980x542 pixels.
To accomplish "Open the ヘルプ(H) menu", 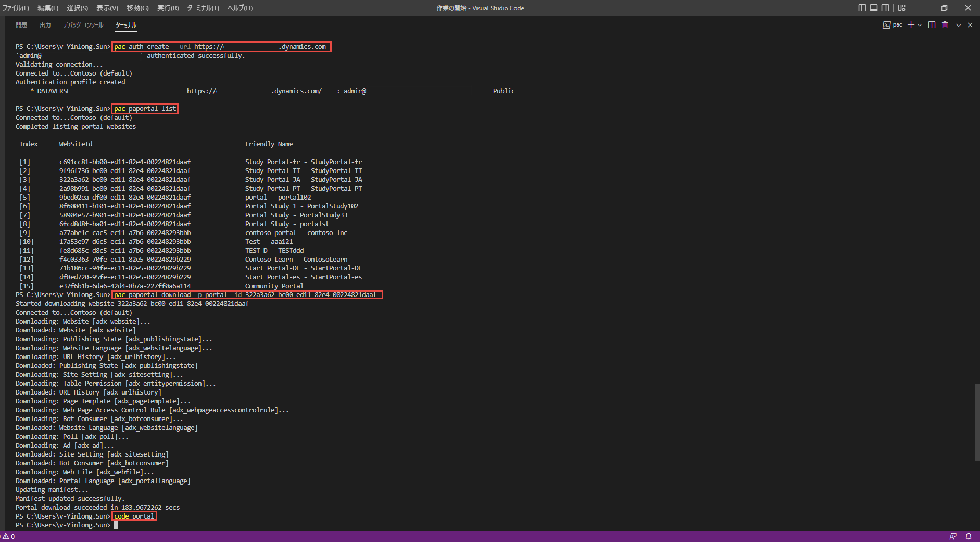I will tap(240, 8).
